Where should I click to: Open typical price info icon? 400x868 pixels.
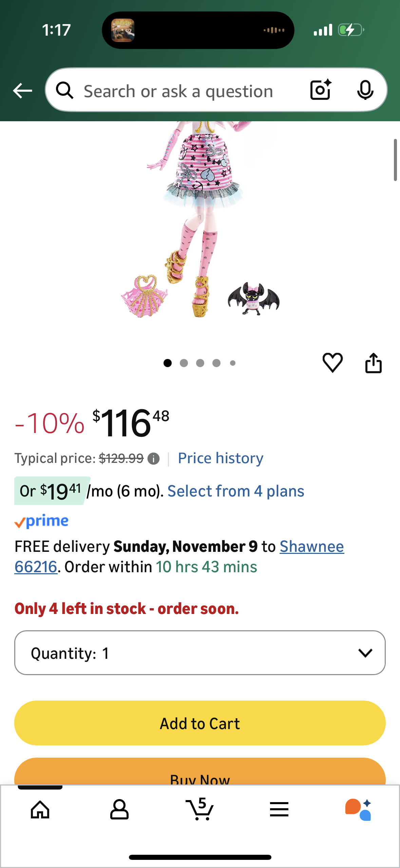point(154,459)
